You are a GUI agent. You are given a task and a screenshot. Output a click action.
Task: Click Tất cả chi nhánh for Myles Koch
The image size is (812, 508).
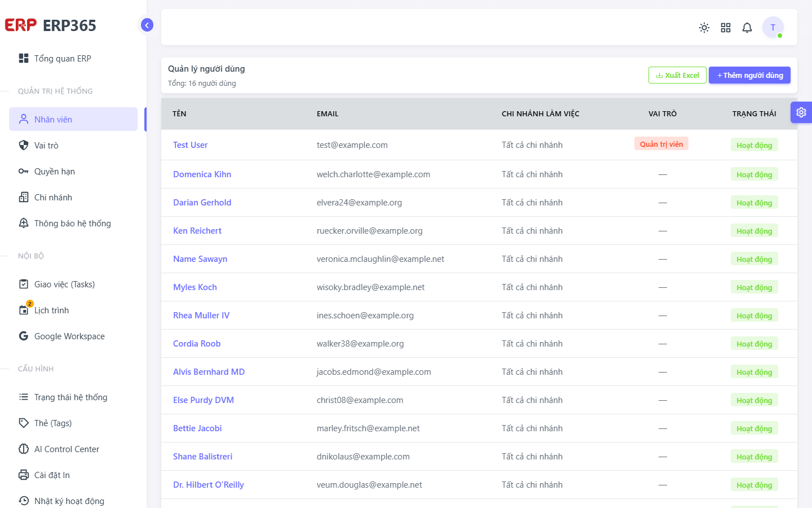[532, 287]
